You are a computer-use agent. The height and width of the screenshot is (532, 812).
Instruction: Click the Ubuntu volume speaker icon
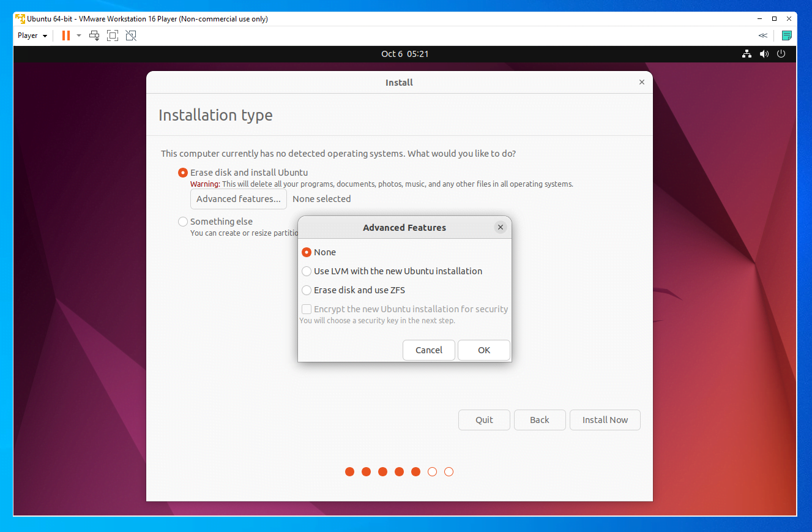(764, 54)
